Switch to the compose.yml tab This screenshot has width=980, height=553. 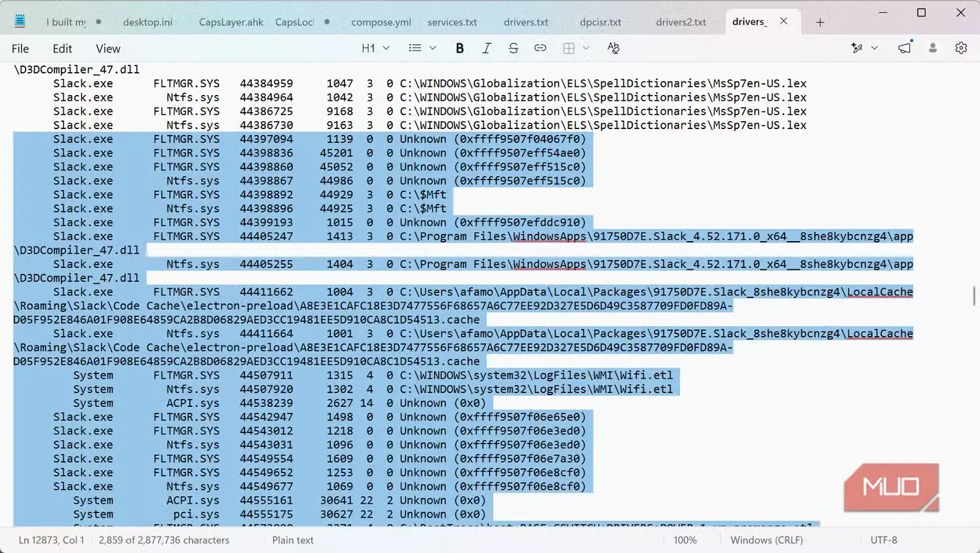(381, 22)
